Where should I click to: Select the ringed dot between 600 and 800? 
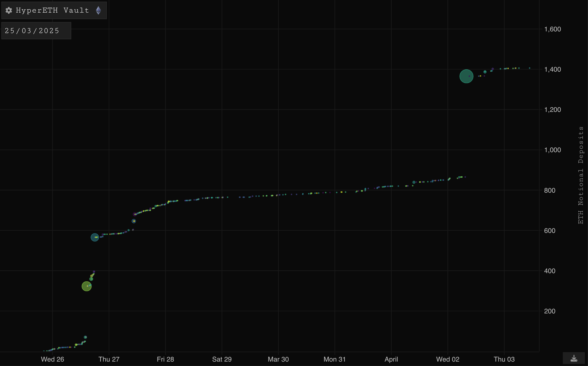[134, 221]
